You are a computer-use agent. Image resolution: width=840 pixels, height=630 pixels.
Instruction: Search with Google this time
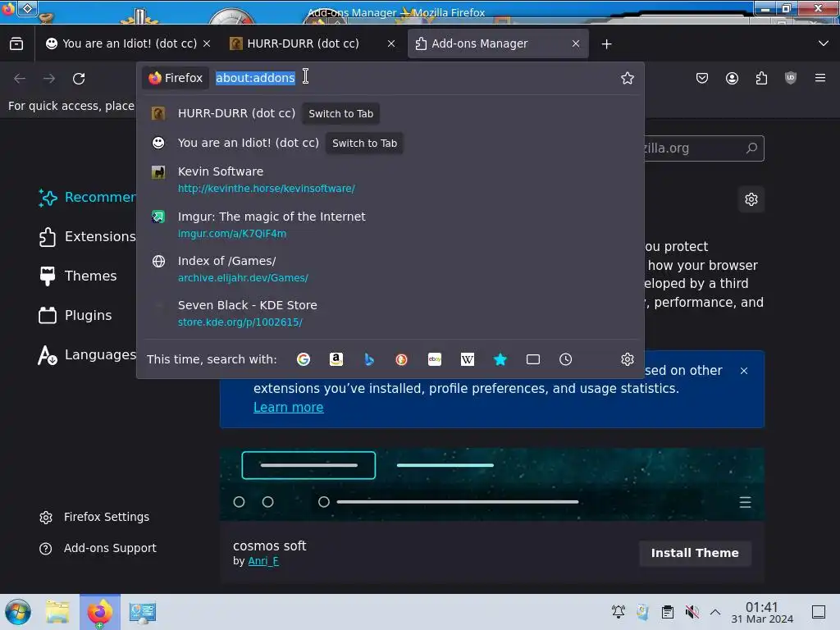point(304,359)
